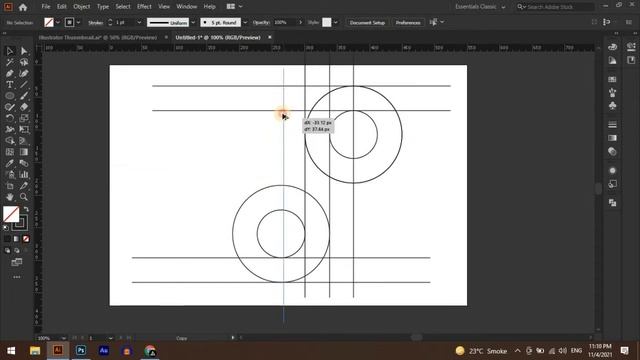Select the Shape Builder tool
The width and height of the screenshot is (640, 360).
[10, 141]
